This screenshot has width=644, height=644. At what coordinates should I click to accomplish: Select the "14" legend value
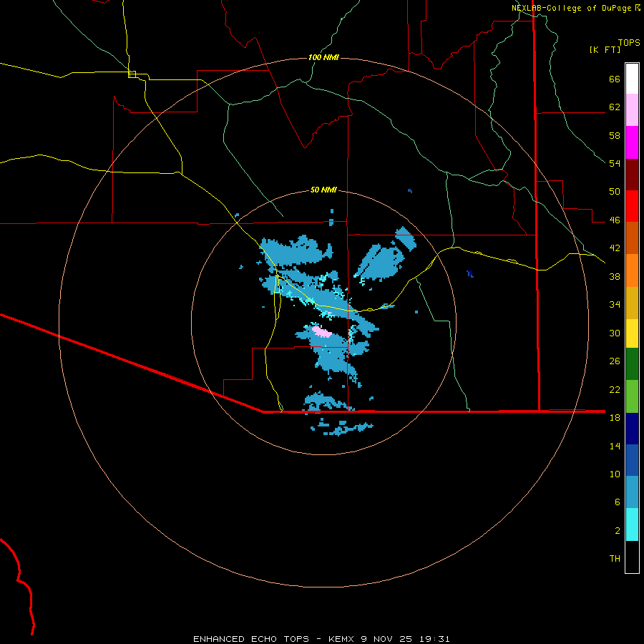tap(615, 446)
